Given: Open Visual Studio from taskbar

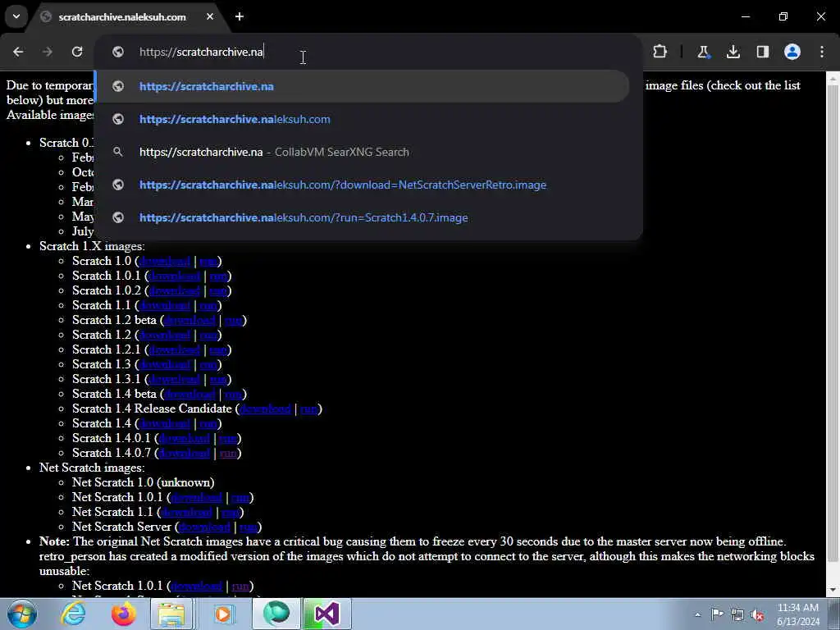Looking at the screenshot, I should [x=326, y=614].
